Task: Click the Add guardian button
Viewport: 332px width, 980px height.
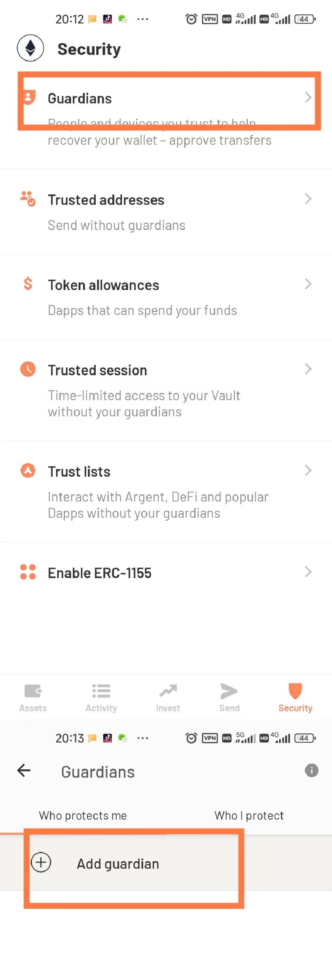Action: 166,863
